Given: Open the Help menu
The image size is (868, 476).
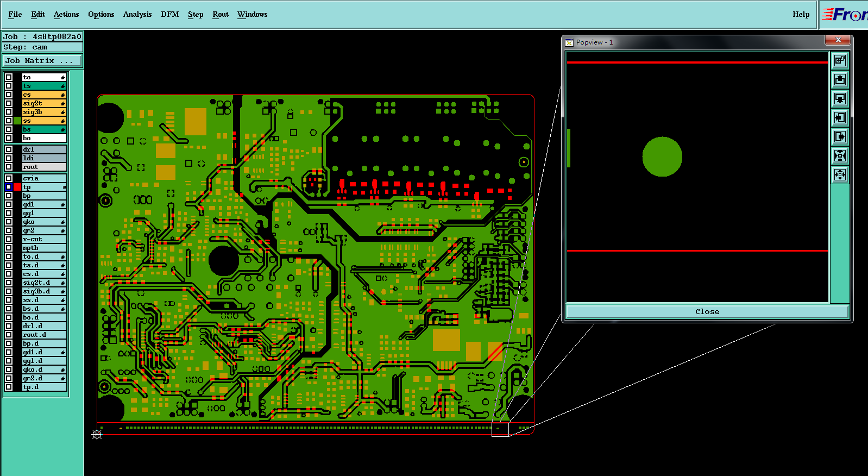Looking at the screenshot, I should [x=801, y=15].
